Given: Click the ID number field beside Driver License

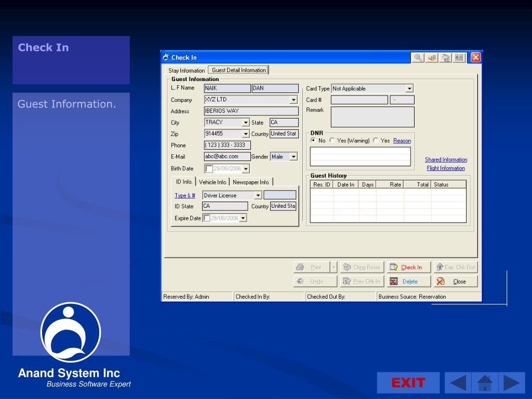Looking at the screenshot, I should click(280, 195).
